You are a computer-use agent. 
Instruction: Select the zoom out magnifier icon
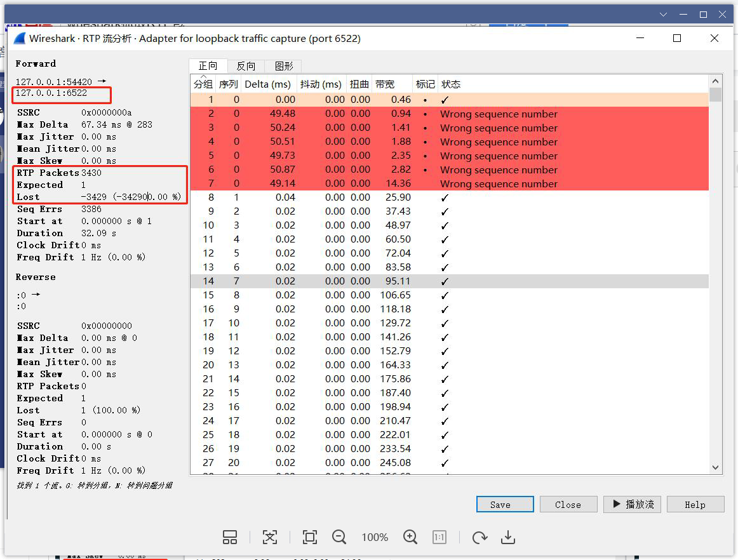point(339,537)
